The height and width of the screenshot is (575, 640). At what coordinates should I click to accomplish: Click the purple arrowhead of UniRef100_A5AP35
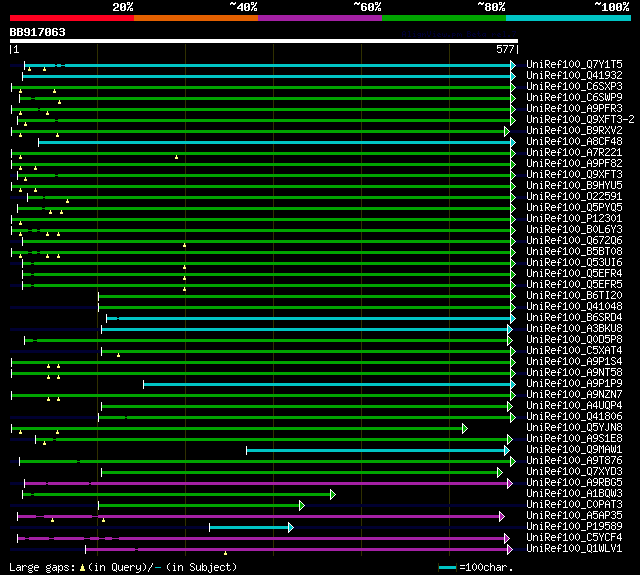click(x=502, y=517)
